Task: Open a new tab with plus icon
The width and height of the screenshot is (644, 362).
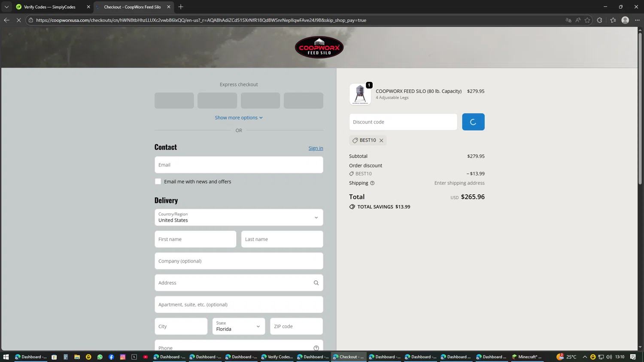Action: pos(181,7)
